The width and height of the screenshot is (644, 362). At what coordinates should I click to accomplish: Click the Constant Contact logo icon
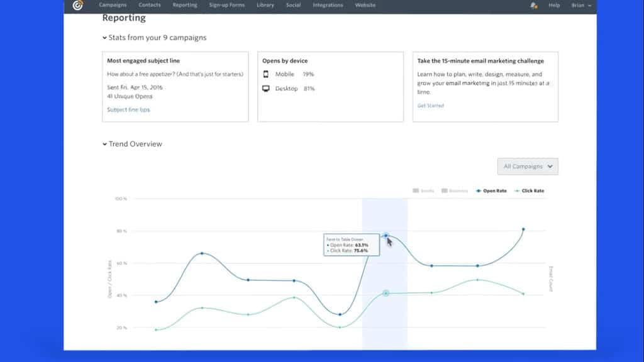pyautogui.click(x=77, y=5)
